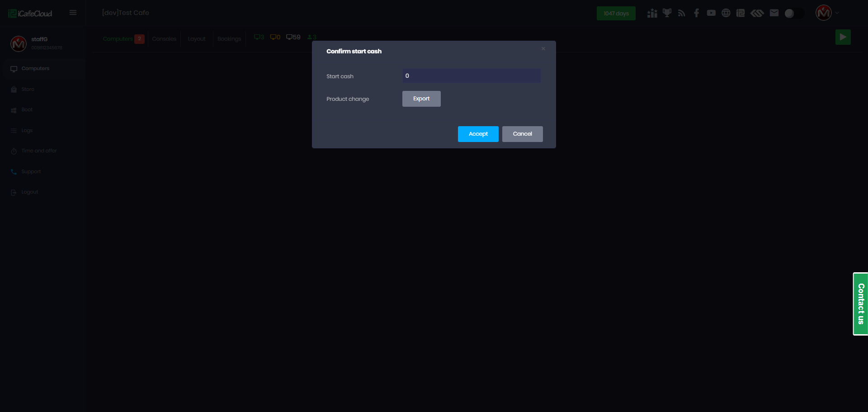This screenshot has height=412, width=868.
Task: Click the phone number 008612345678
Action: click(47, 48)
